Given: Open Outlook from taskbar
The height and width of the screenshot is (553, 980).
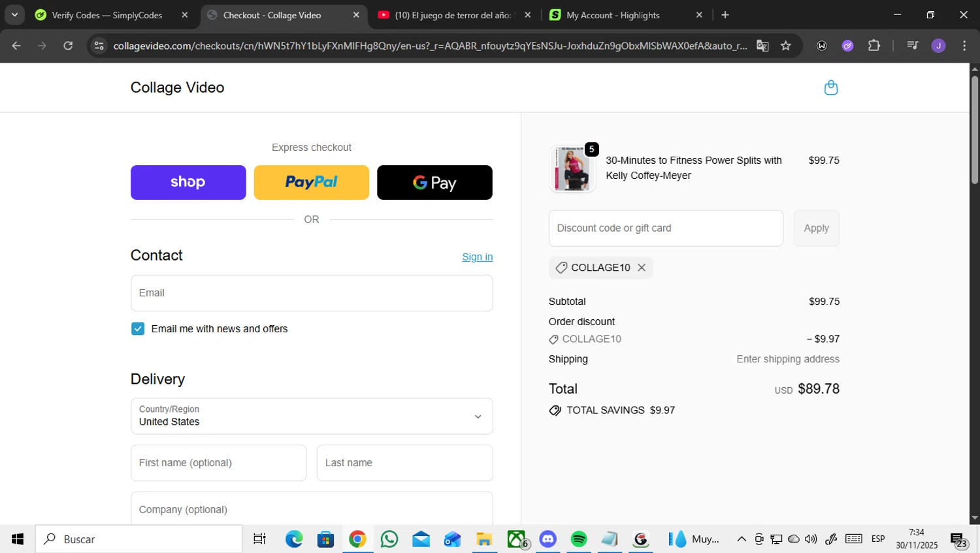Looking at the screenshot, I should tap(453, 539).
